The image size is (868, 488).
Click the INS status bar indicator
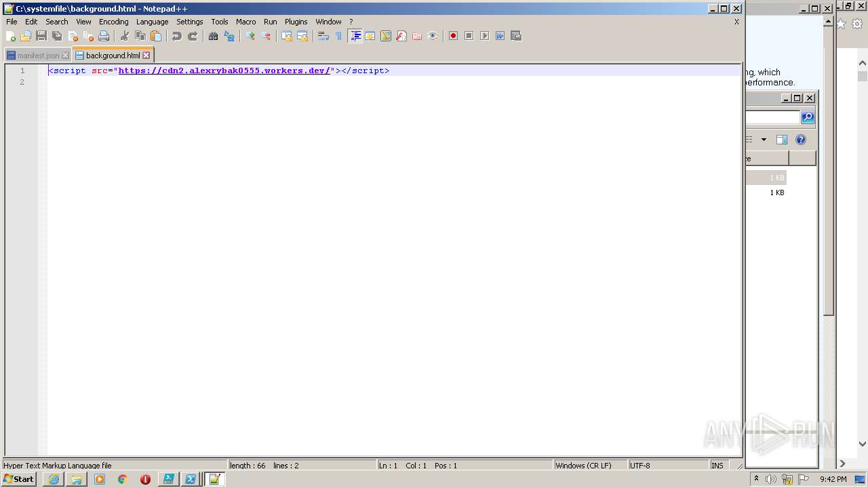(717, 466)
